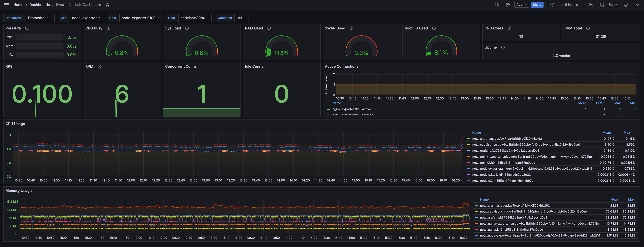Refresh the dashboard manually

602,5
